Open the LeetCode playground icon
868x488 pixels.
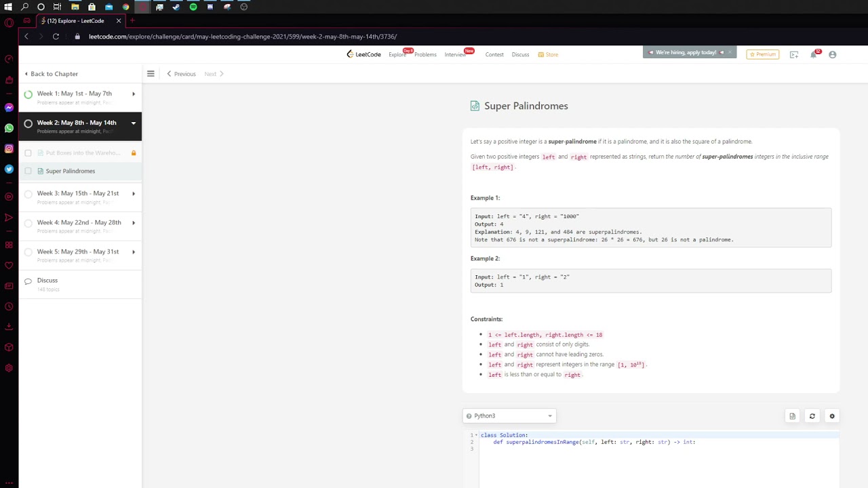tap(794, 54)
